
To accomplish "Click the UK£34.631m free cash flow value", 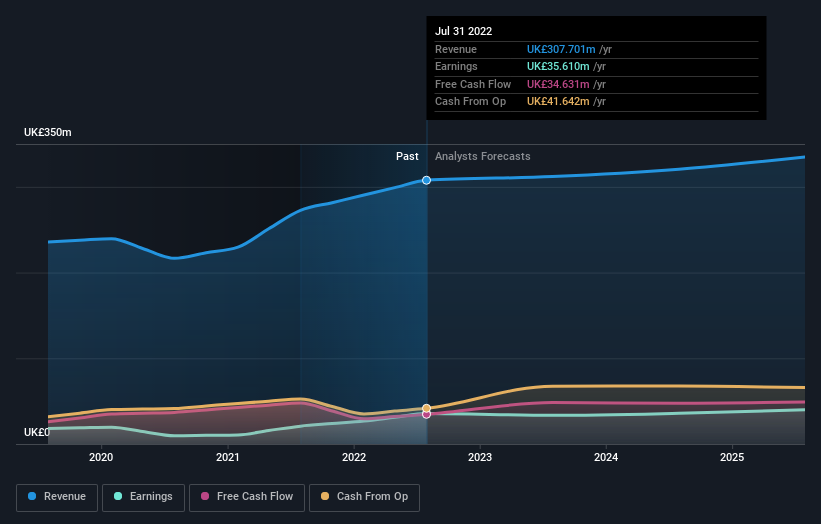I will tap(558, 84).
